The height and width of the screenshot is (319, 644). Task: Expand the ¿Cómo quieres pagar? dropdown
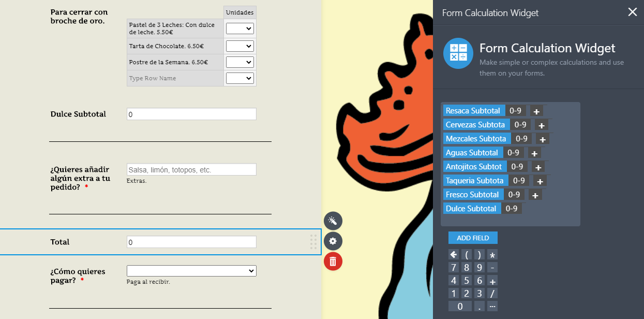coord(191,271)
